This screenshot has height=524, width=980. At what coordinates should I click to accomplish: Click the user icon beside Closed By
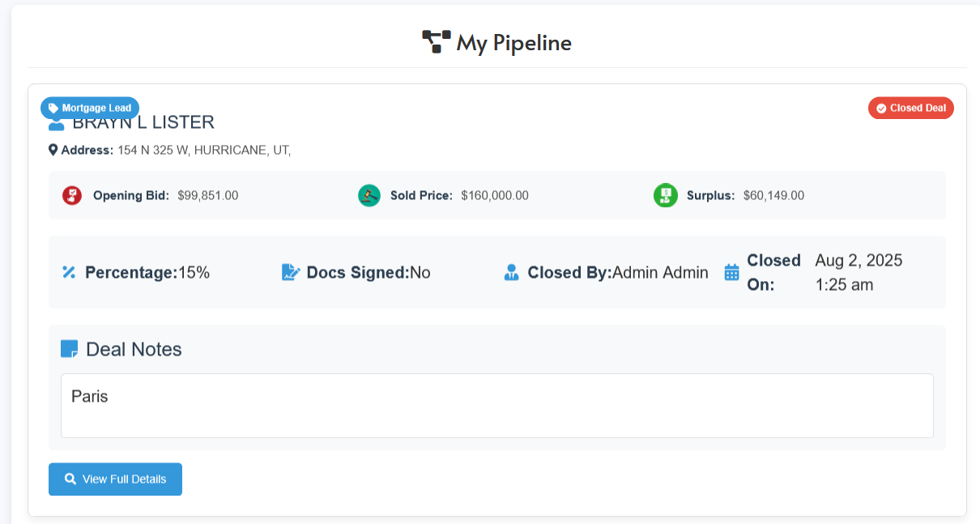point(511,272)
